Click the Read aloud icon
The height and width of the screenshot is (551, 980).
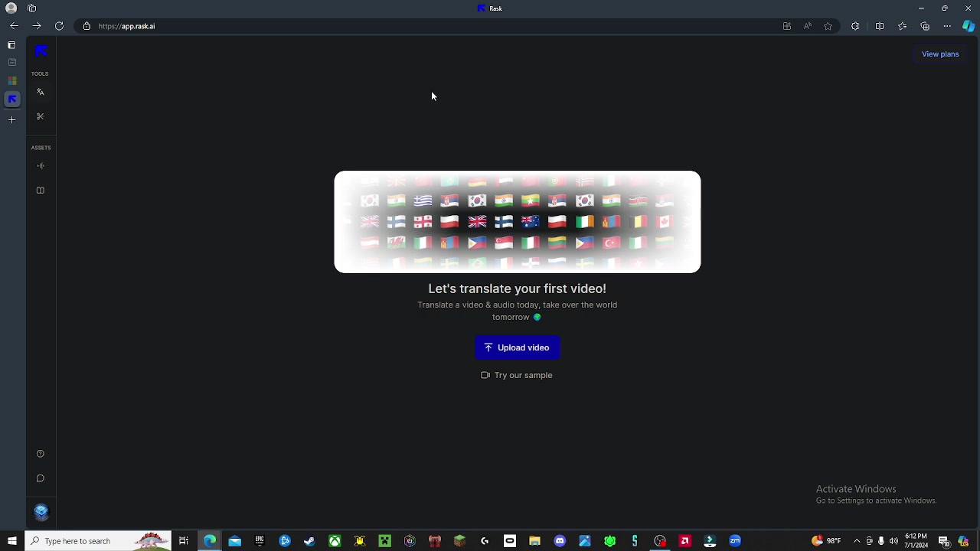tap(807, 26)
